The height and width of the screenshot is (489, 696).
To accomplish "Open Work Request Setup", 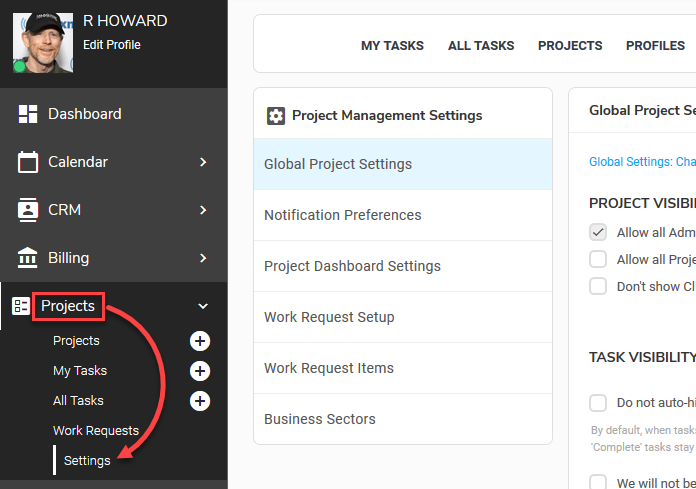I will (x=403, y=317).
